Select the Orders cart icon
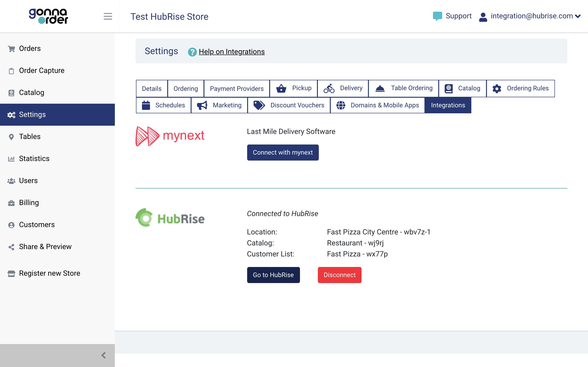Screen dimensions: 588x367 click(11, 48)
